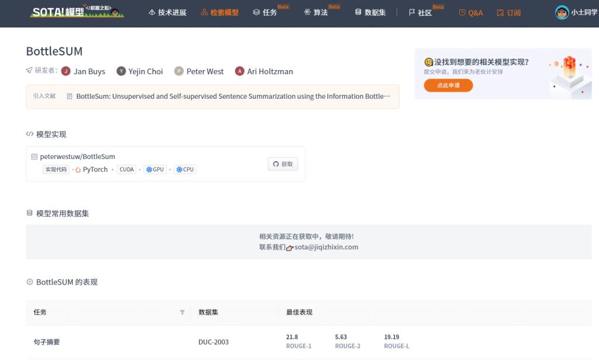Click the 没找到想要的相关模型实现 banner heading

(x=481, y=62)
